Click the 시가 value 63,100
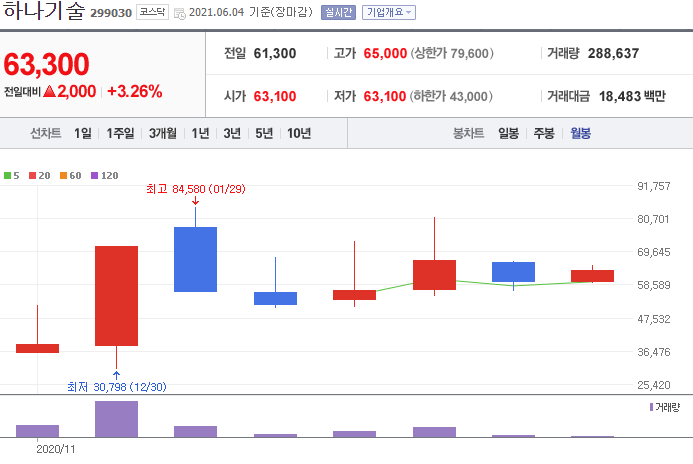693x464 pixels. 274,96
